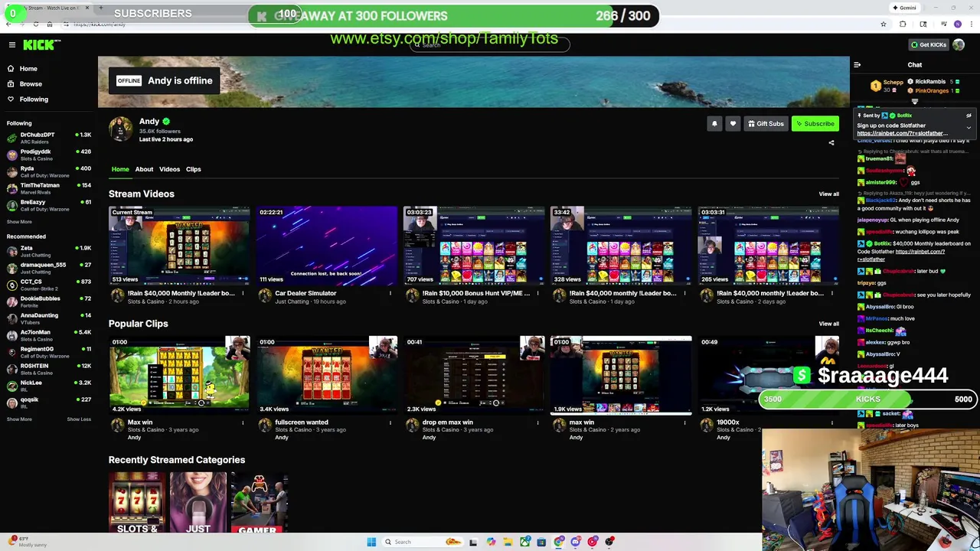The image size is (980, 551).
Task: Open options menu for first stream video
Action: pyautogui.click(x=243, y=293)
